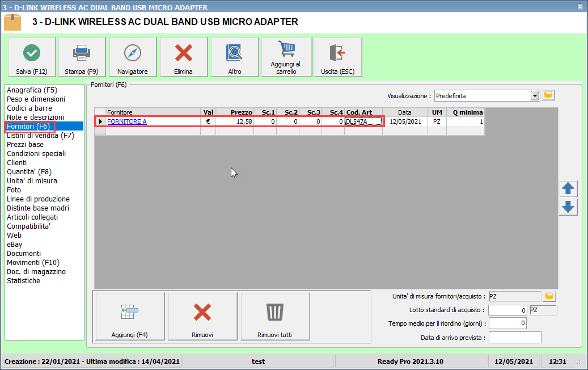
Task: Open the Foto section
Action: point(14,190)
